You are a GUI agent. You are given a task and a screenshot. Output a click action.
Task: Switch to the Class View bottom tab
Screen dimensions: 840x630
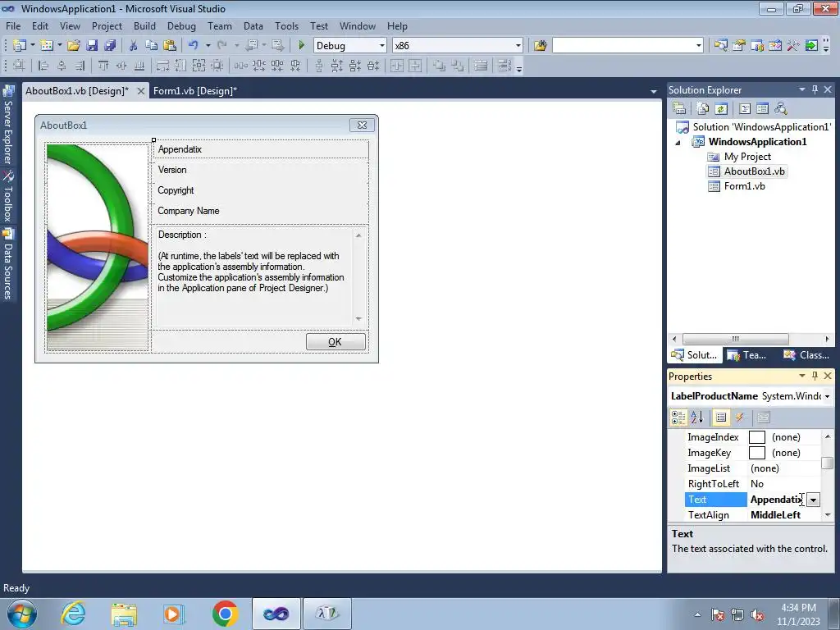point(807,354)
